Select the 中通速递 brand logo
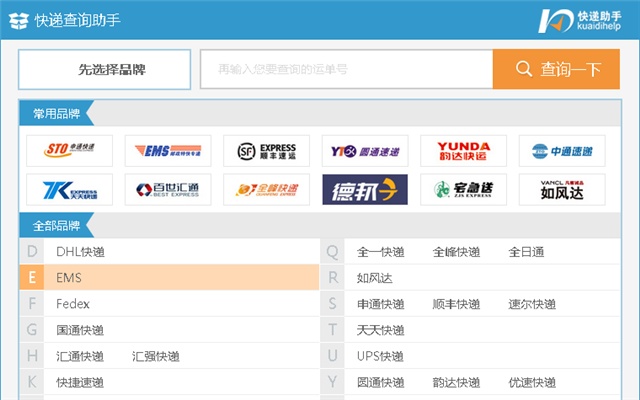This screenshot has width=640, height=400. pos(562,151)
